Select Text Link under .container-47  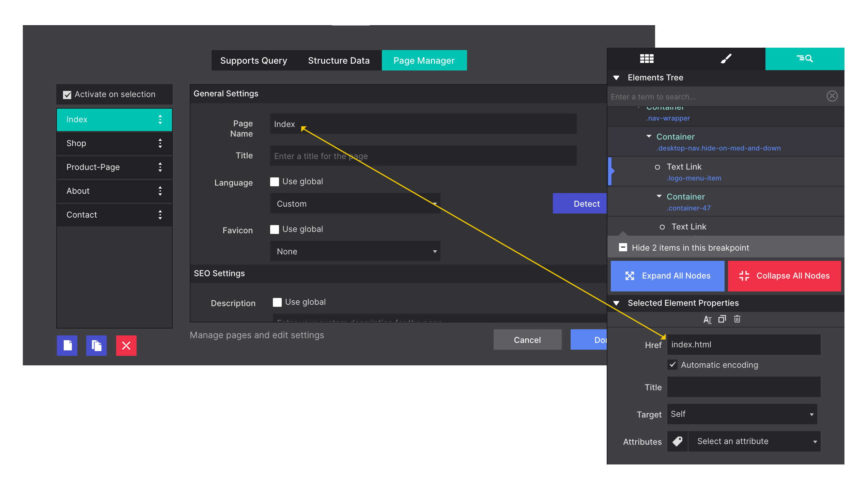pos(726,226)
